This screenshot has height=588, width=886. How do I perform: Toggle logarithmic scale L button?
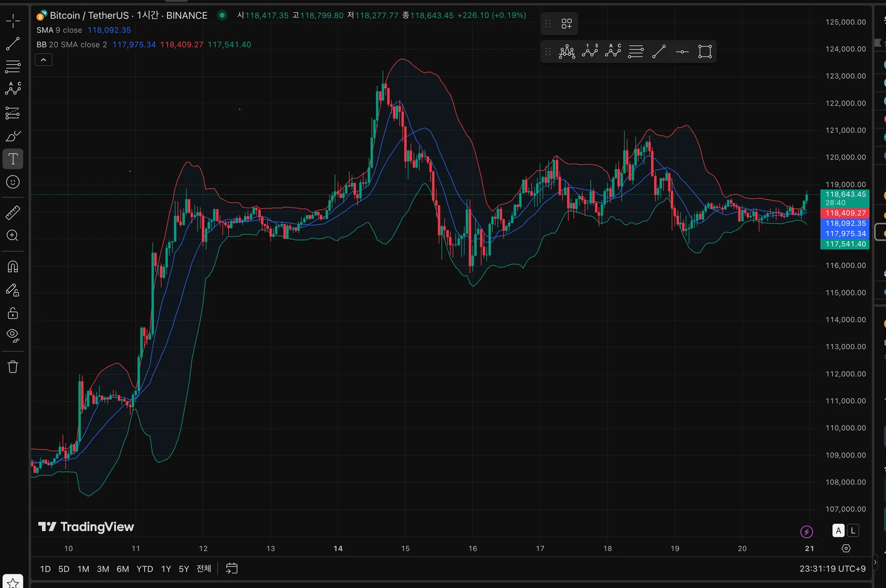853,530
